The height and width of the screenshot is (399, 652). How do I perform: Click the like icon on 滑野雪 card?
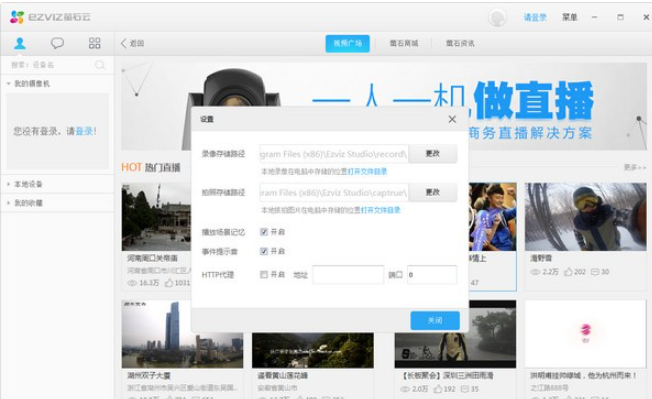coord(568,272)
